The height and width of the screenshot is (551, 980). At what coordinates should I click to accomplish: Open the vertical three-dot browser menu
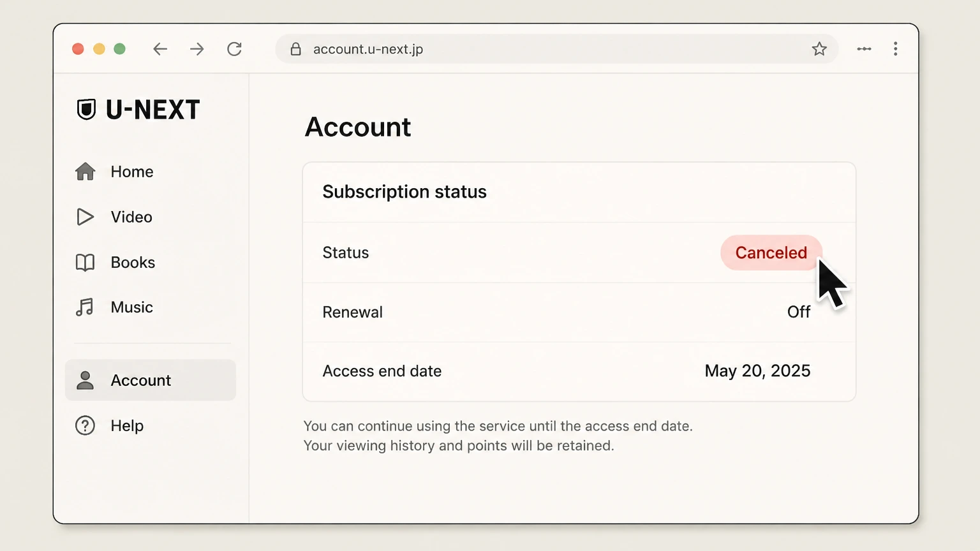pyautogui.click(x=896, y=49)
